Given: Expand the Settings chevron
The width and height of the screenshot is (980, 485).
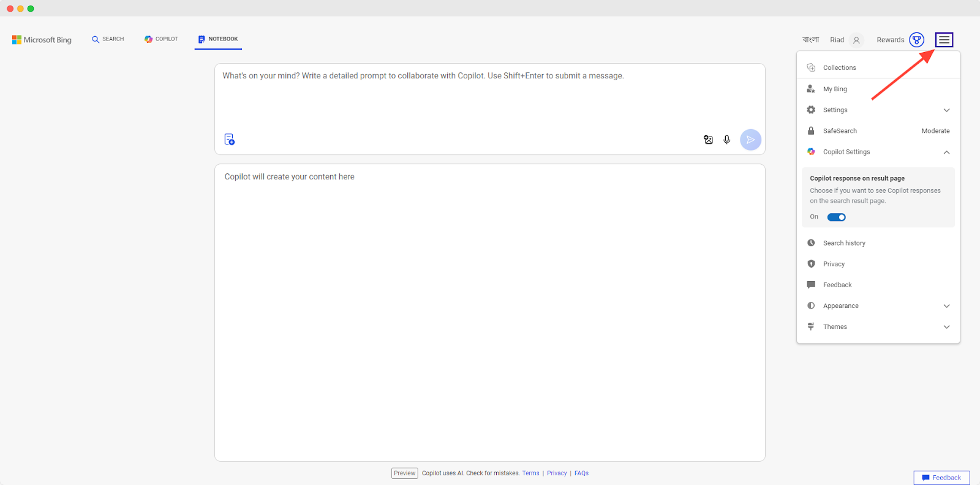Looking at the screenshot, I should click(947, 110).
